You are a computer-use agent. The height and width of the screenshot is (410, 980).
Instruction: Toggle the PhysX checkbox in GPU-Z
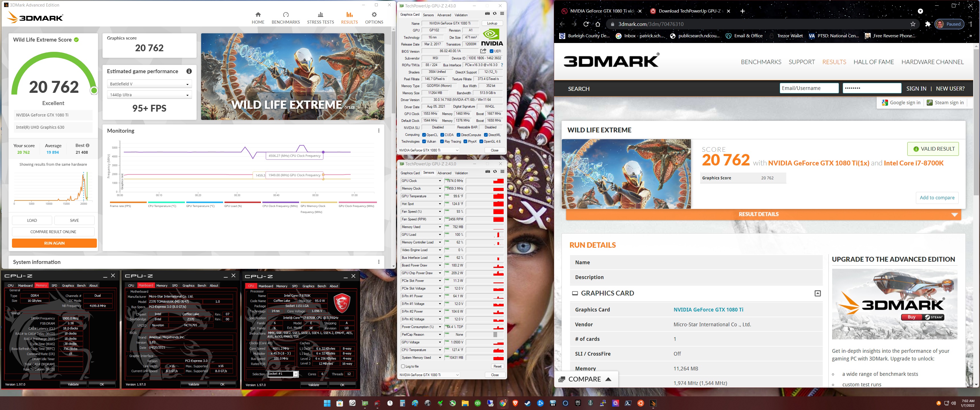[x=465, y=142]
